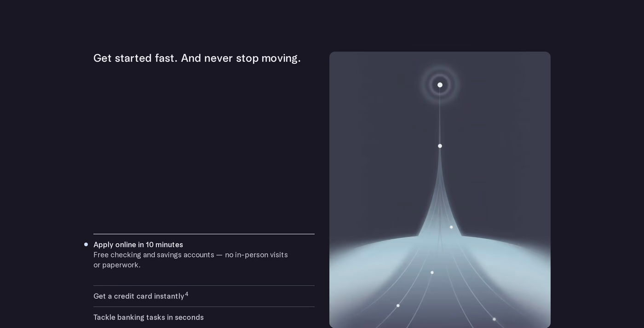Click the lower-right dot on the curved illustration lines

point(494,319)
